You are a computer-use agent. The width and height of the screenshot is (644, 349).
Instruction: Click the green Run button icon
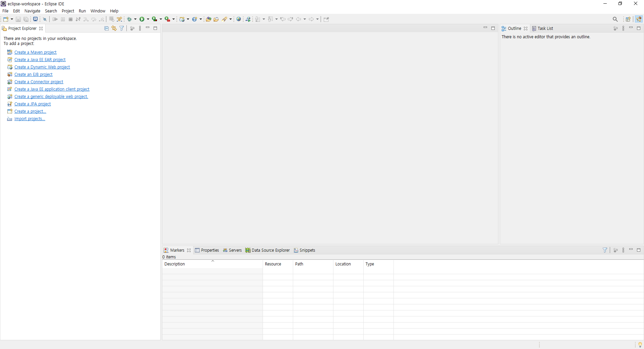tap(142, 19)
